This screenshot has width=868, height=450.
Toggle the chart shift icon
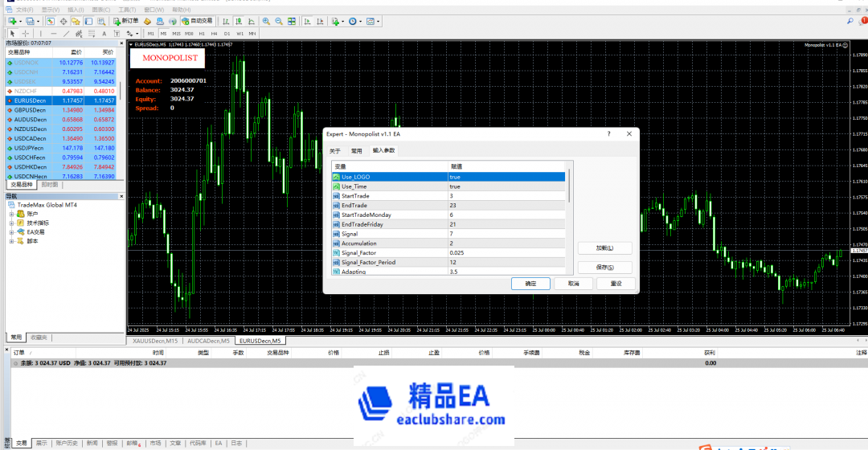tap(320, 21)
